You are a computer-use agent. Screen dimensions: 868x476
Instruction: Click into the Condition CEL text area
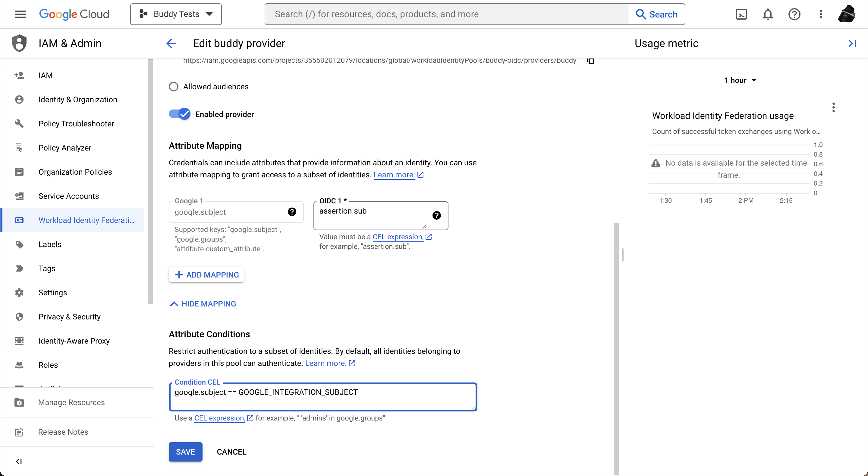click(323, 397)
